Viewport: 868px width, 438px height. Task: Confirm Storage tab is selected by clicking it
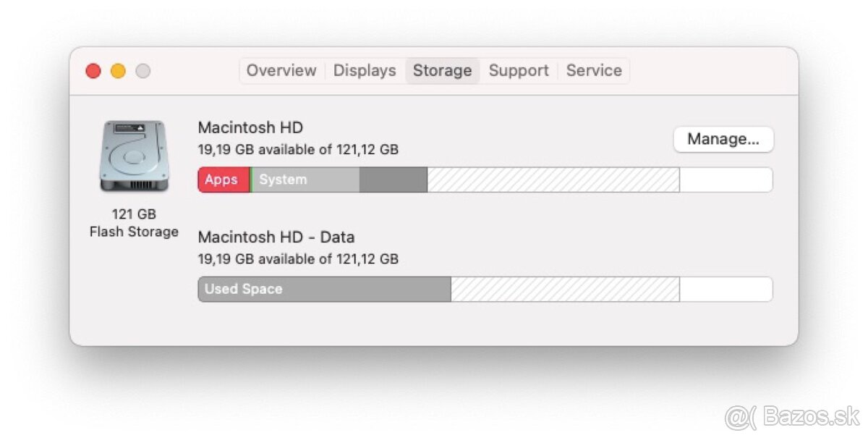pos(442,70)
